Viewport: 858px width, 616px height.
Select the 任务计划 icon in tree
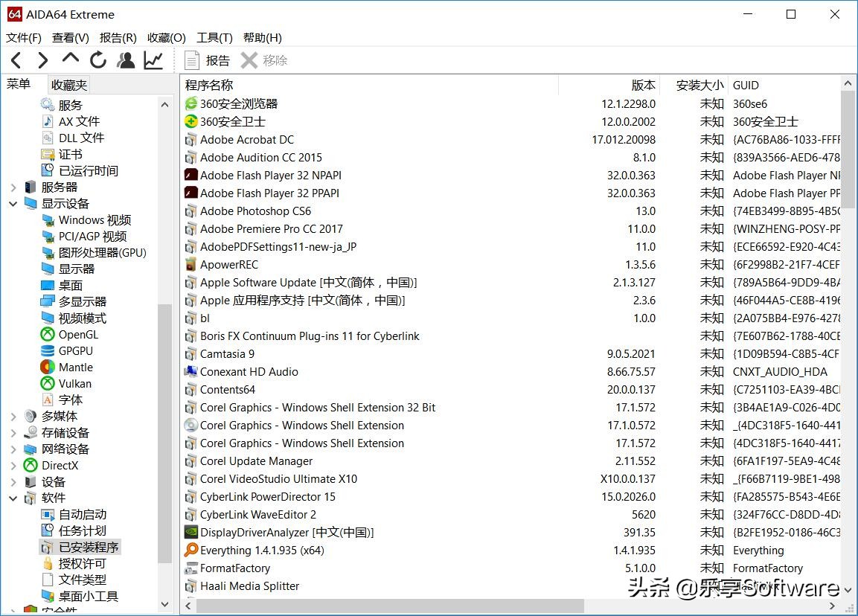pyautogui.click(x=48, y=530)
